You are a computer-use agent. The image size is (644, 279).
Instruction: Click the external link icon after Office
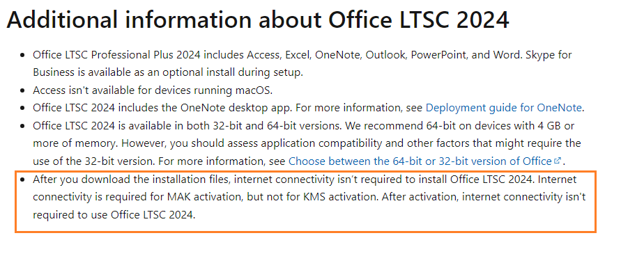[558, 161]
